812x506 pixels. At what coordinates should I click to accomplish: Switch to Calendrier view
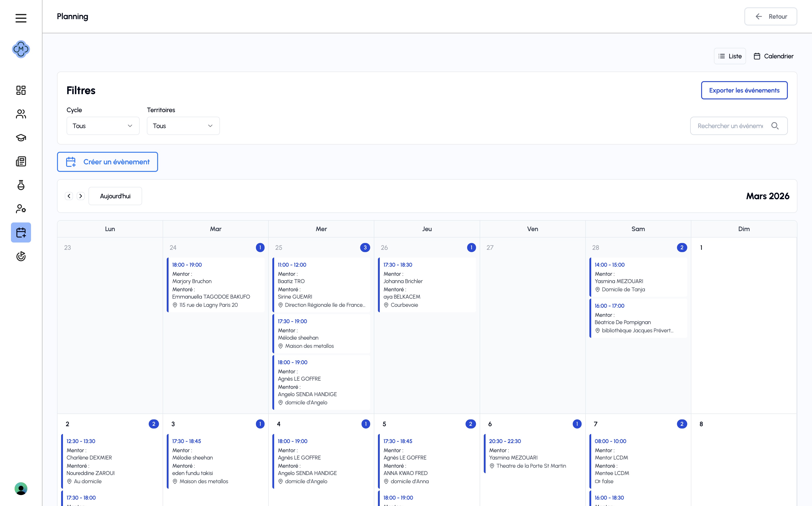click(773, 56)
